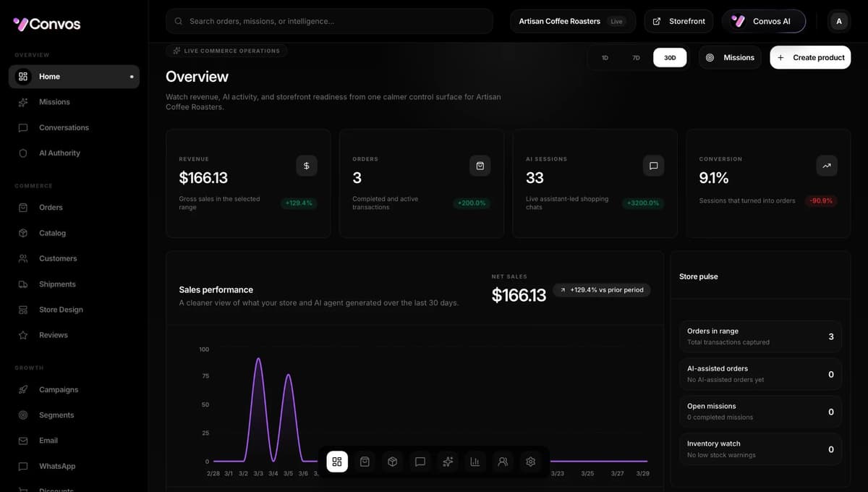The width and height of the screenshot is (868, 492).
Task: Click the Convos logo in the top left
Action: pos(46,23)
